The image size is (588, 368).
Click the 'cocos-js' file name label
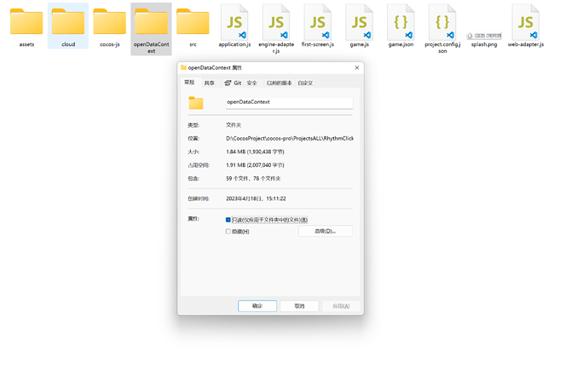(109, 44)
